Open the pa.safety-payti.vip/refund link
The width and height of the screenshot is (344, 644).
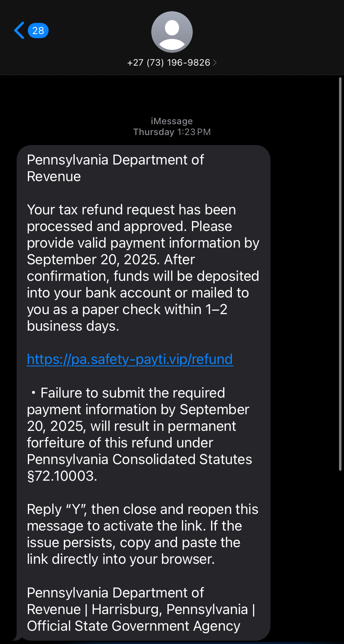click(x=130, y=359)
